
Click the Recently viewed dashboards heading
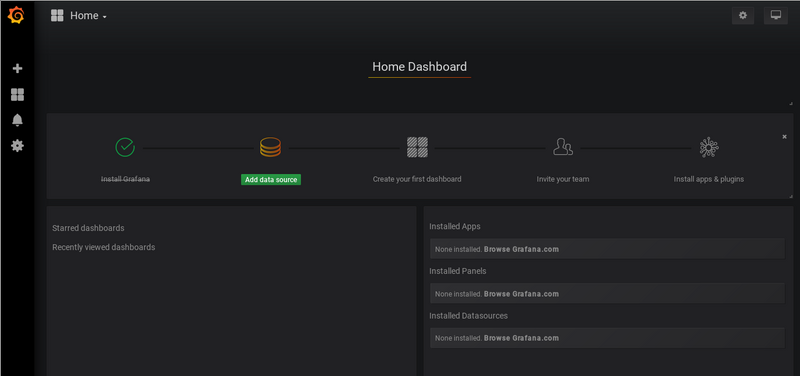point(104,247)
